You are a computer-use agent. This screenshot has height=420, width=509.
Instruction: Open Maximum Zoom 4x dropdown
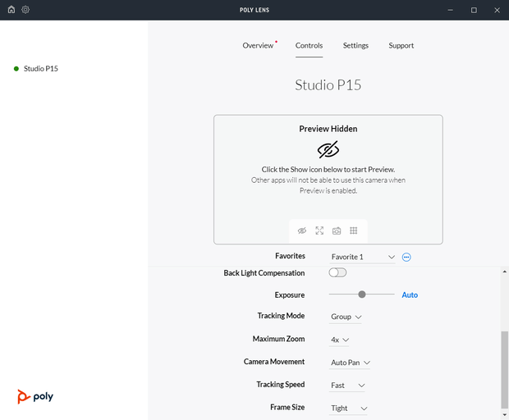pos(339,340)
